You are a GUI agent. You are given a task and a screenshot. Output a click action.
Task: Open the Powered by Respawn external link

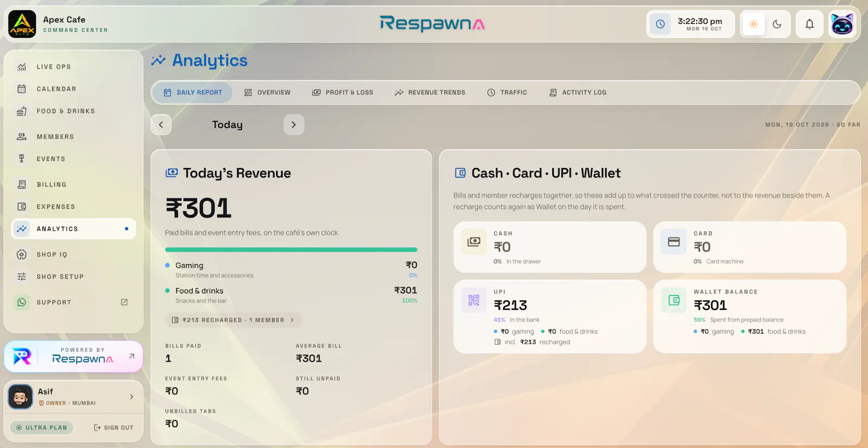coord(74,356)
